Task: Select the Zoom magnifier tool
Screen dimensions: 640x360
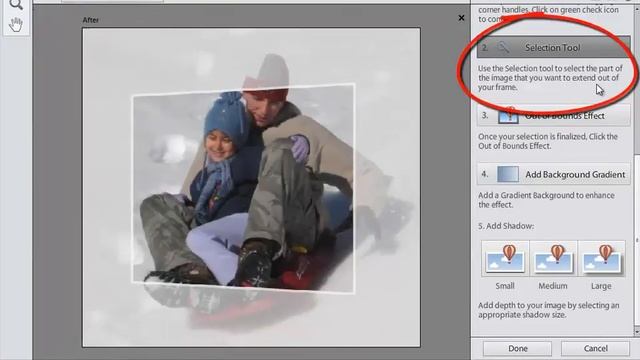Action: click(16, 4)
